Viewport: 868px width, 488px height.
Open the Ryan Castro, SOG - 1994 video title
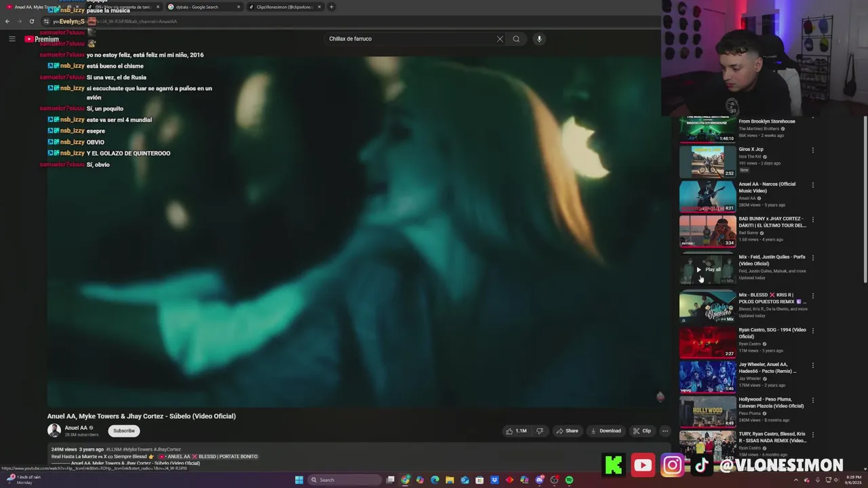click(772, 333)
